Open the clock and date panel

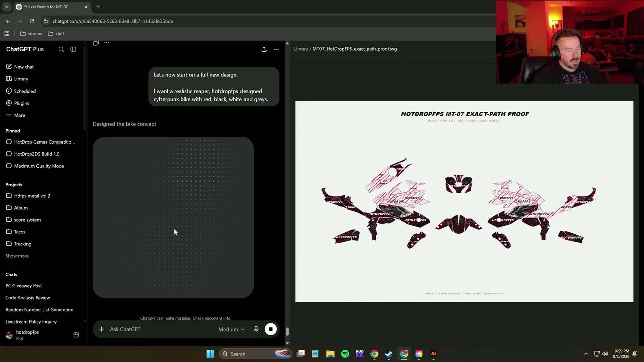(x=621, y=354)
